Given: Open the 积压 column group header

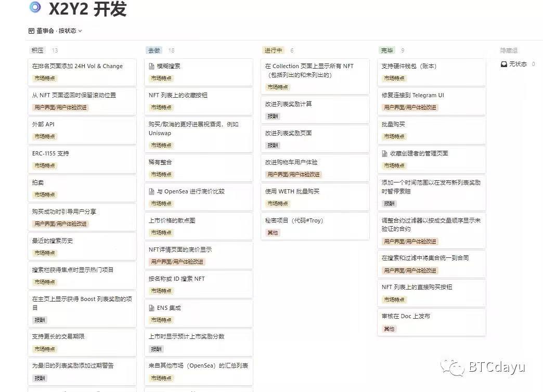Looking at the screenshot, I should [x=37, y=50].
